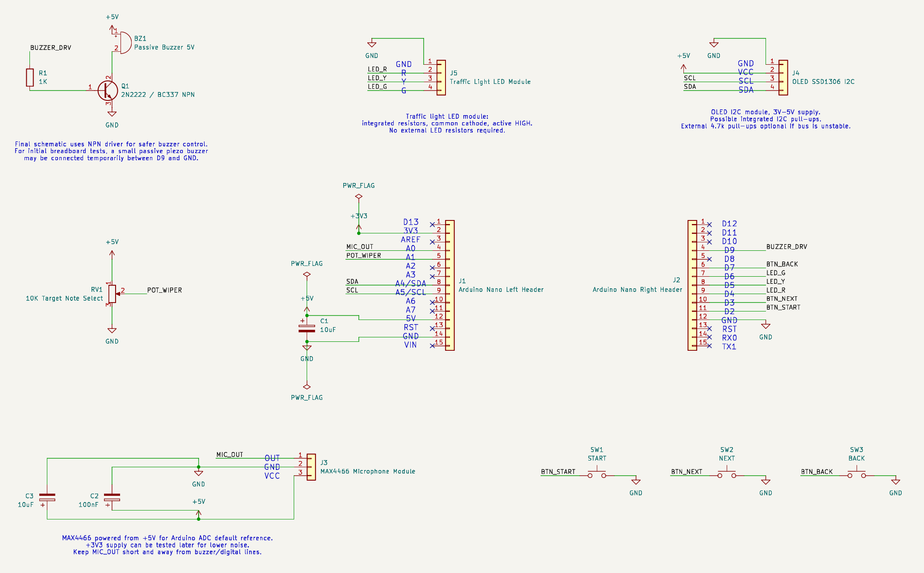Click the PWR_FLAG diamond above C1's +5V
Screen dimensions: 924x573
pos(307,274)
